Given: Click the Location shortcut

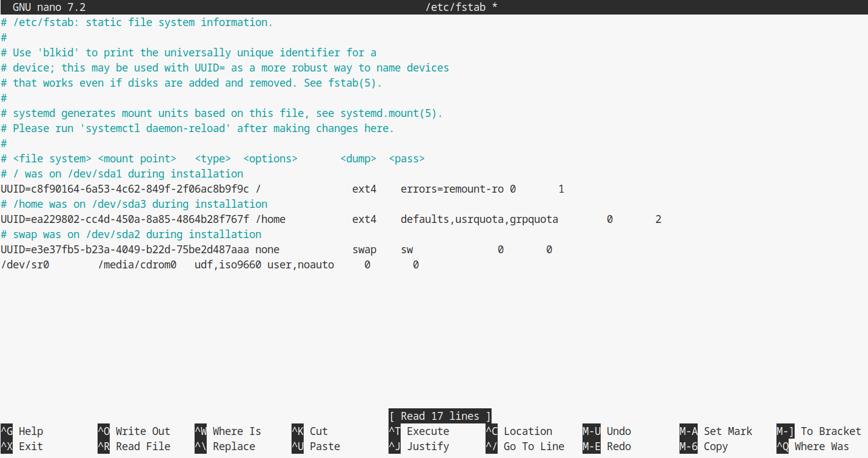Looking at the screenshot, I should coord(527,431).
